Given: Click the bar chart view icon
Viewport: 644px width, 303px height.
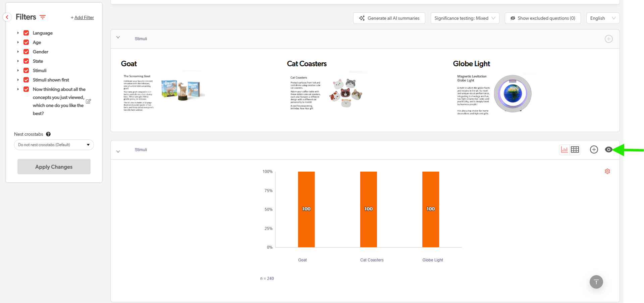Looking at the screenshot, I should [565, 149].
